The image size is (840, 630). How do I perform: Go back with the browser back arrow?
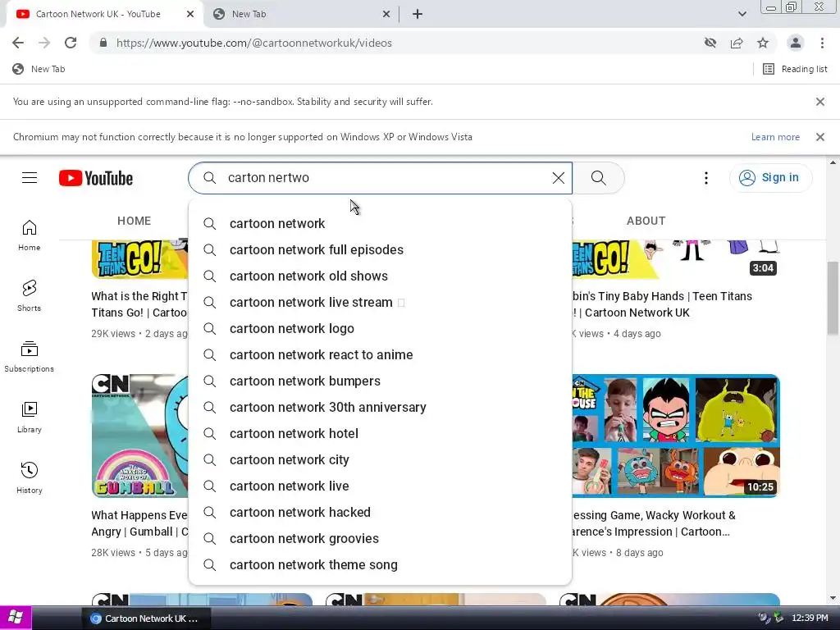coord(18,43)
